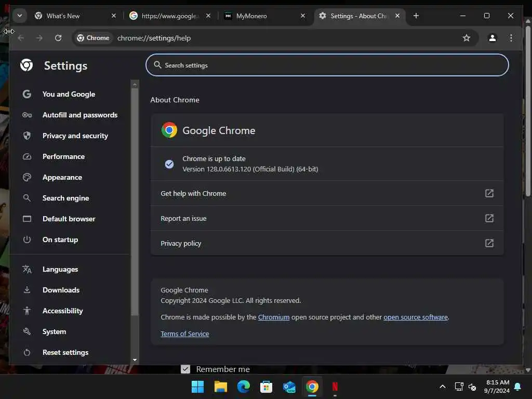
Task: Show hidden system tray icons
Action: tap(443, 387)
